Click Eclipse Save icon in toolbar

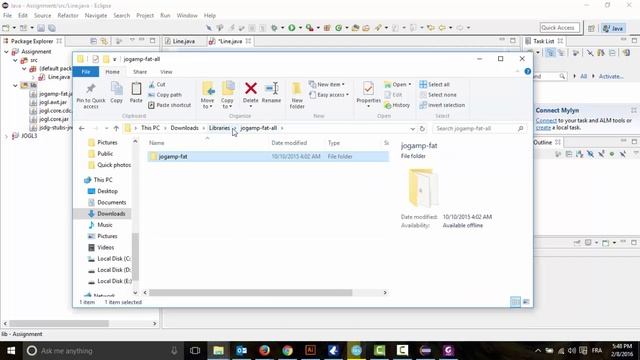click(41, 28)
